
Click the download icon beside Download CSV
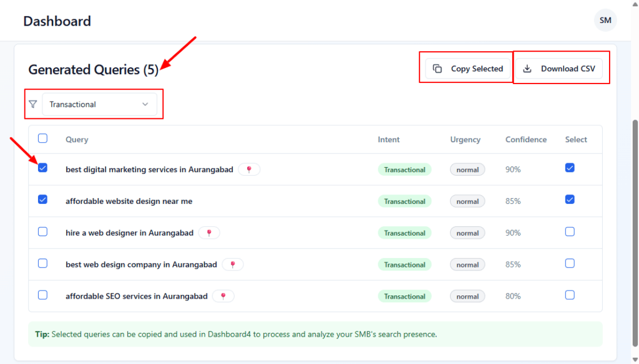(x=527, y=69)
